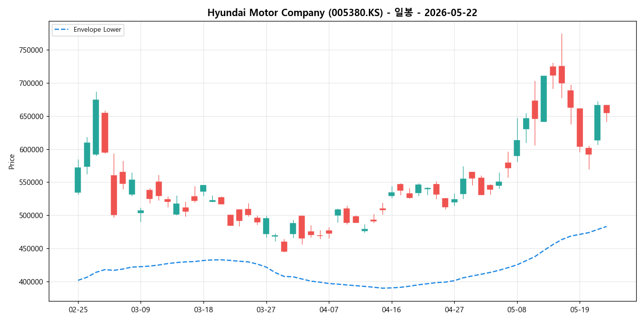Click the tall green candle closing near 710000

click(543, 99)
